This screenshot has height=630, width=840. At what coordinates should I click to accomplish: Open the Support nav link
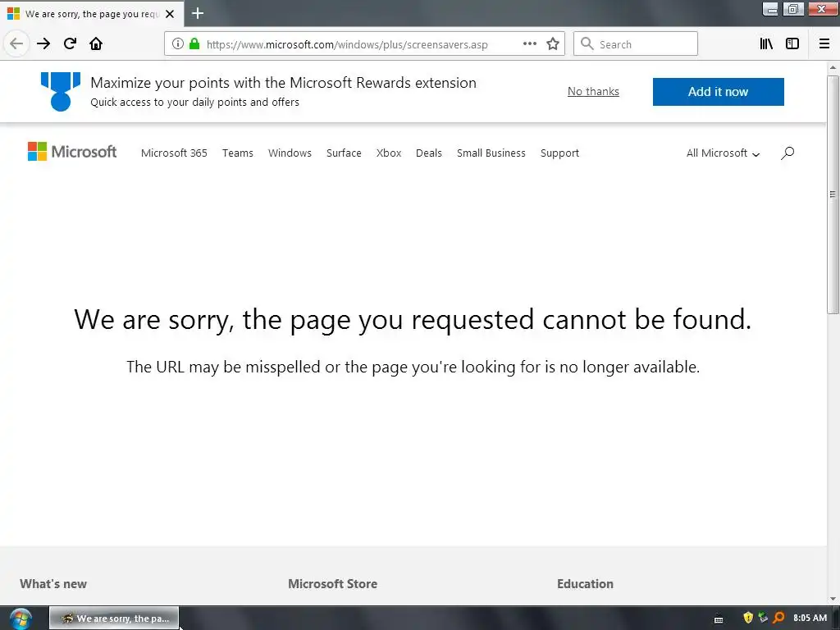click(x=559, y=153)
